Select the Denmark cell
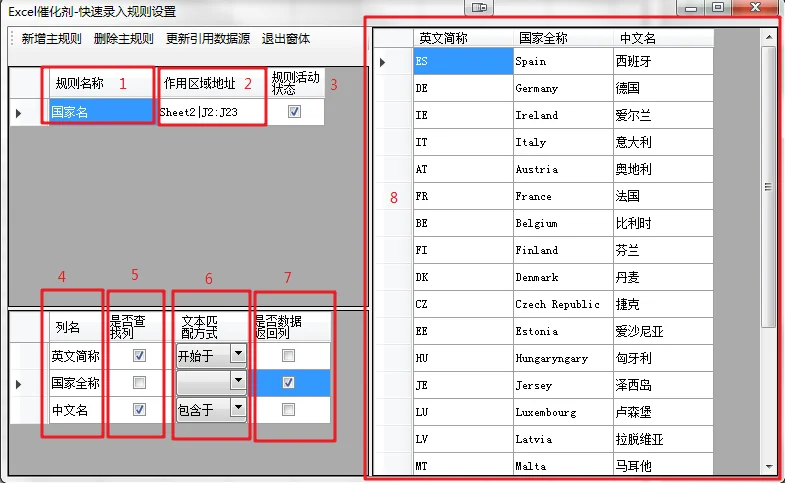The image size is (785, 483). (x=563, y=277)
